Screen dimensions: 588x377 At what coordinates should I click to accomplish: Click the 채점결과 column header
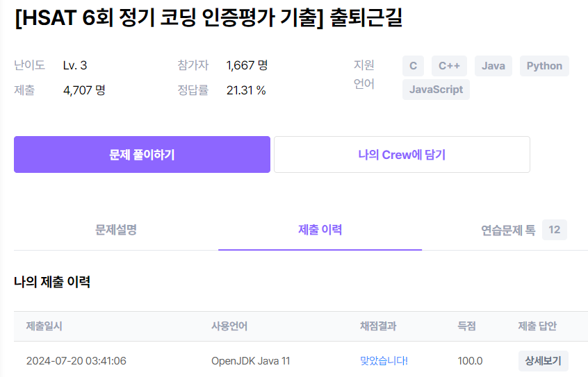(x=378, y=326)
